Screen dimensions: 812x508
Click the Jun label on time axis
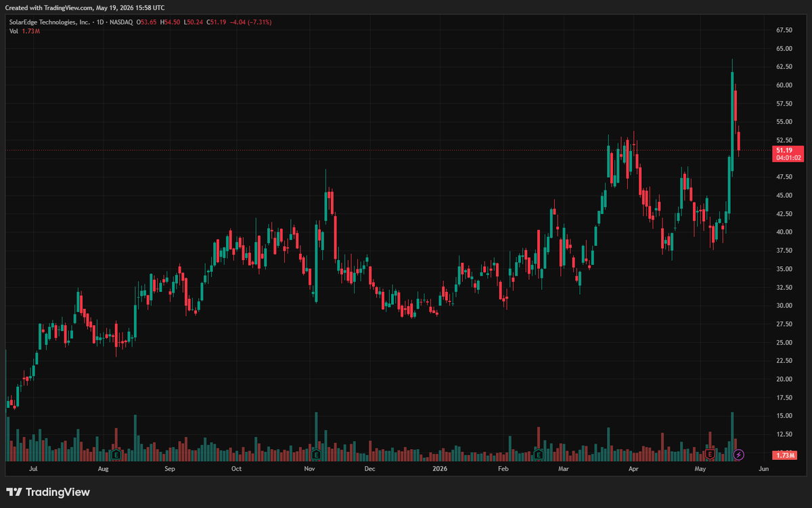(764, 468)
